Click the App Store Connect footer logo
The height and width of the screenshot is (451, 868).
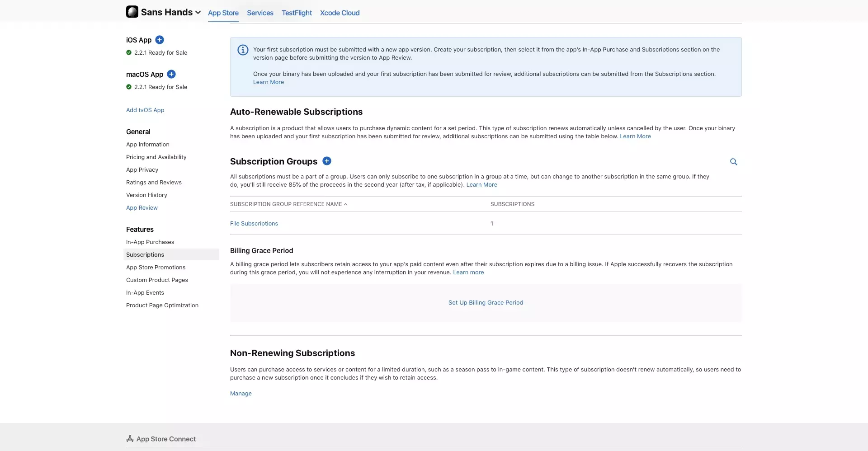click(130, 439)
